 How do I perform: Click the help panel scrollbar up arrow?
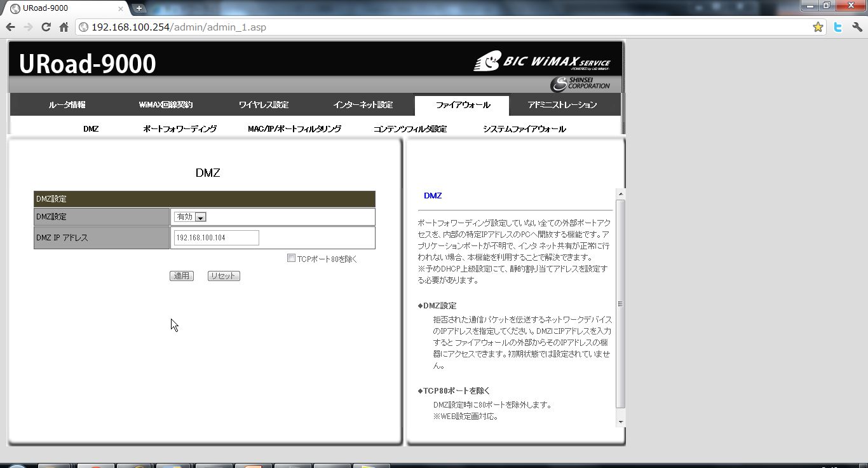[x=621, y=194]
